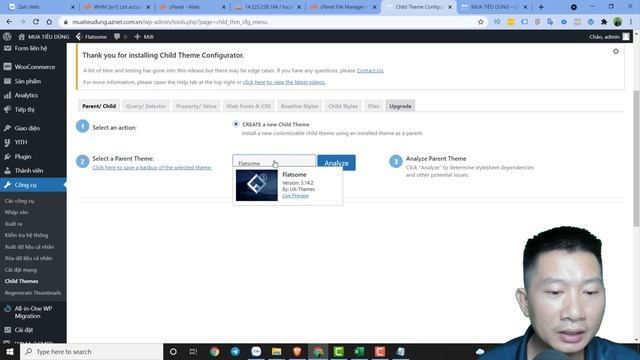Open YITH sidebar menu
This screenshot has width=640, height=360.
coord(33,142)
